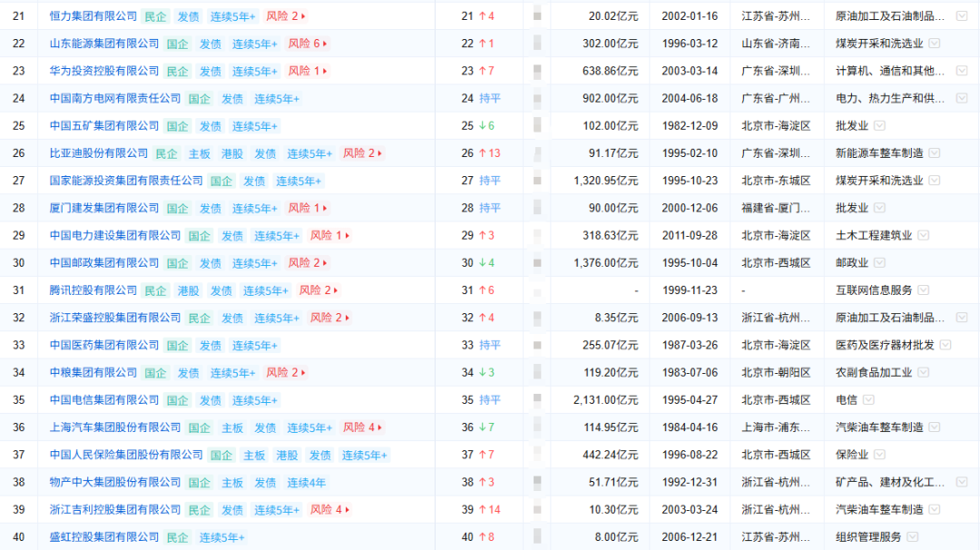Select capital value 2,131.00亿元
Screen dimensions: 980x550
605,400
